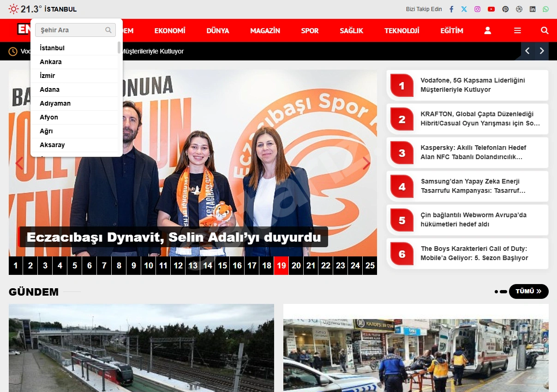Show previous ticker headline arrow
557x392 pixels.
pyautogui.click(x=527, y=51)
